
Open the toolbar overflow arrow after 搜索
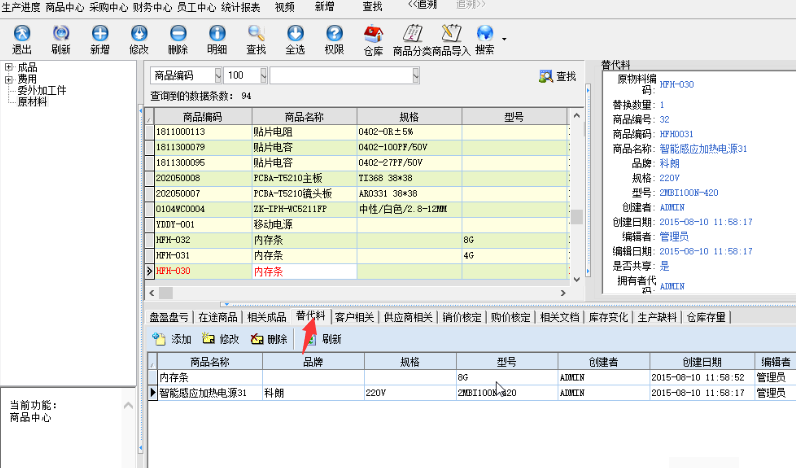(504, 39)
